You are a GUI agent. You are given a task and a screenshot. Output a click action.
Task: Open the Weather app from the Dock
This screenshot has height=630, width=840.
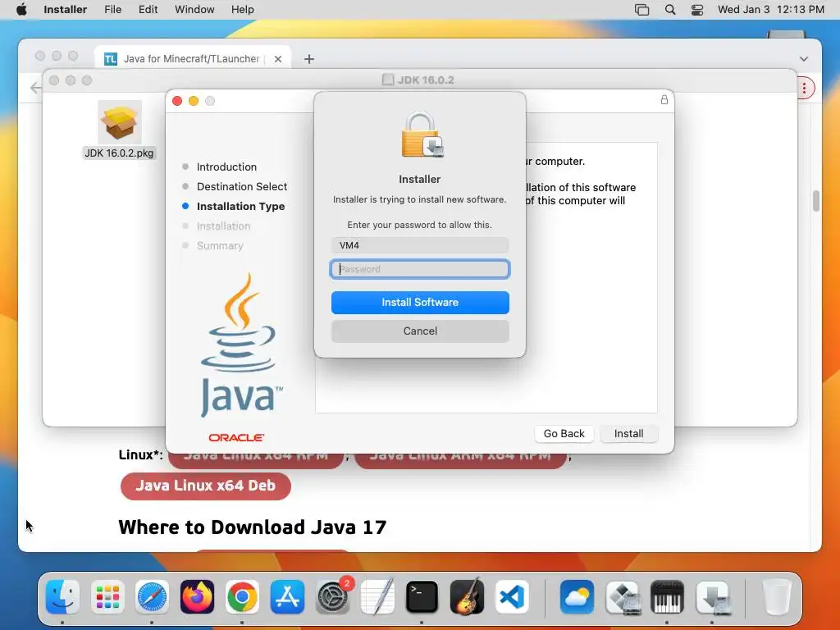point(577,596)
